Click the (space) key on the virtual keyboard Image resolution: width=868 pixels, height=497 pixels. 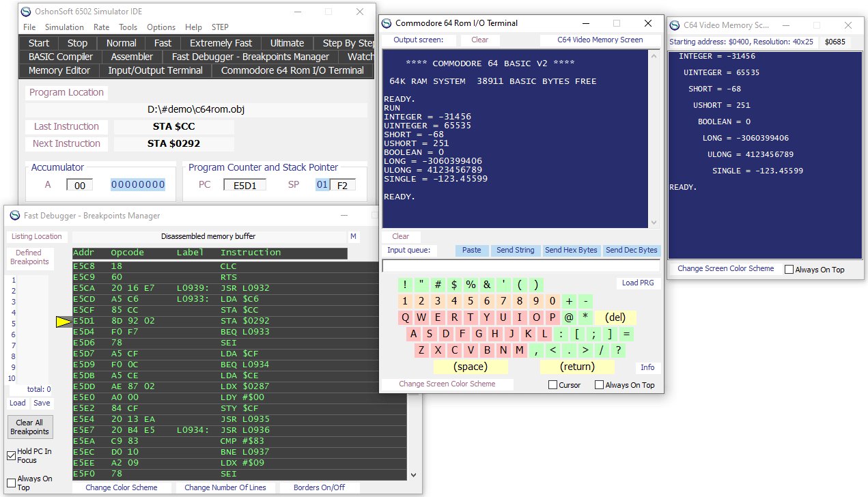[471, 367]
